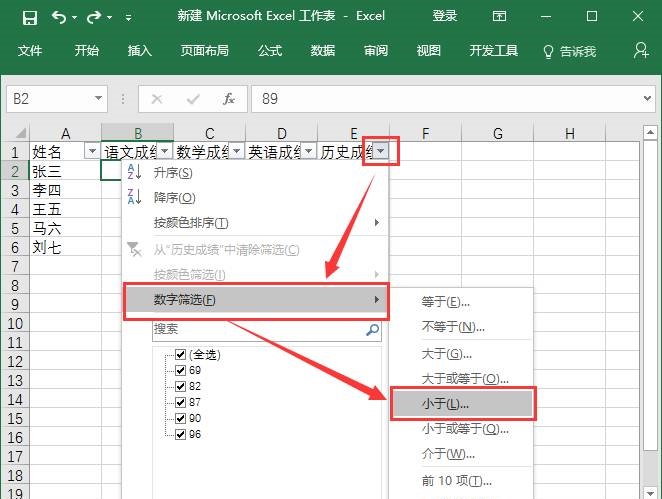The height and width of the screenshot is (499, 662).
Task: Open the Undo history dropdown arrow
Action: point(74,18)
